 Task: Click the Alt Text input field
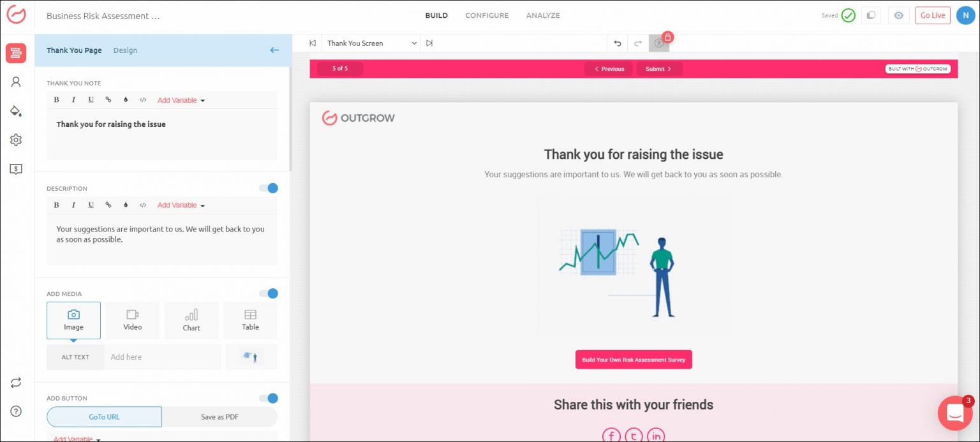click(163, 357)
